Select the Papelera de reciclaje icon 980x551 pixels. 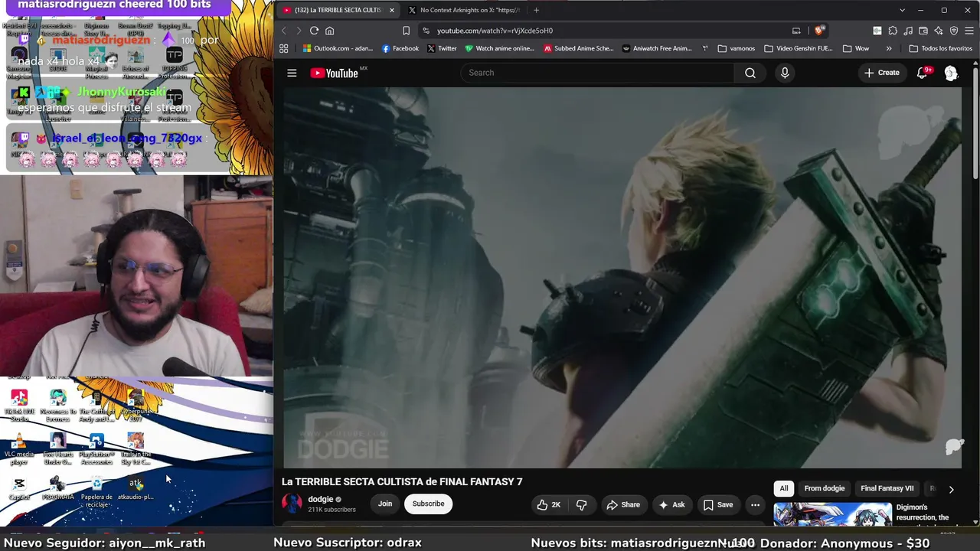(x=96, y=492)
